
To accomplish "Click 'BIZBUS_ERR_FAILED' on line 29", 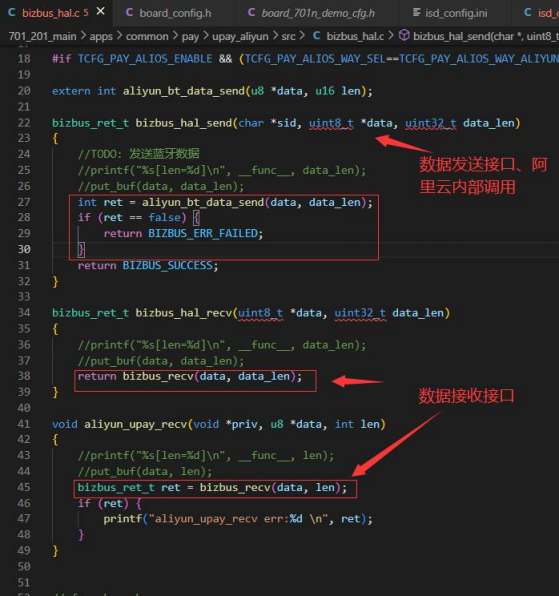I will click(x=203, y=233).
